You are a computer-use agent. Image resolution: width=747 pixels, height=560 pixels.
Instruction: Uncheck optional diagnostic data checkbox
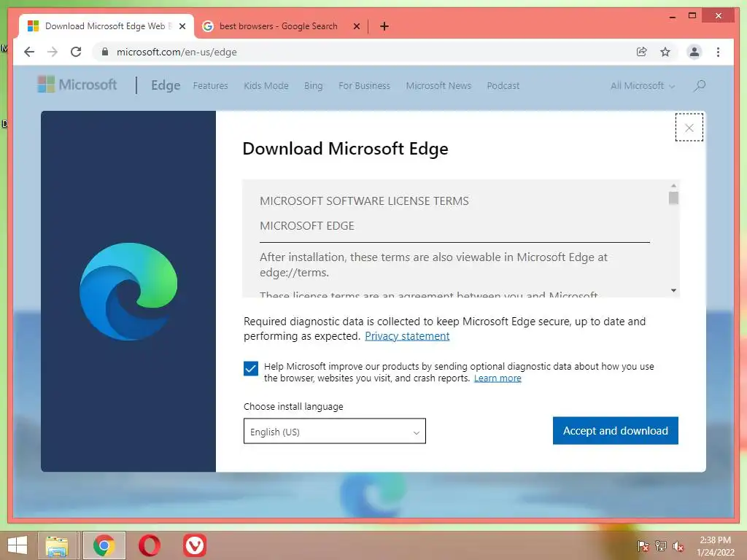click(251, 368)
